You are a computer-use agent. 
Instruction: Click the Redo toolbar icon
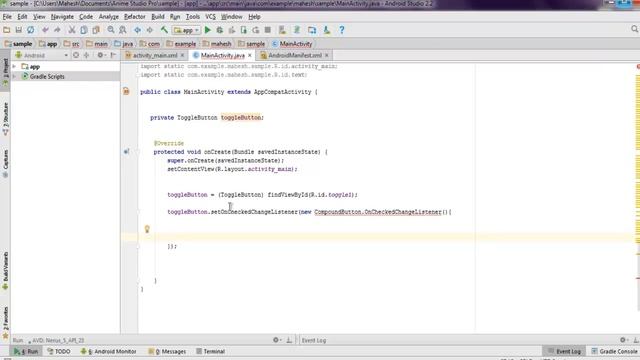[57, 30]
